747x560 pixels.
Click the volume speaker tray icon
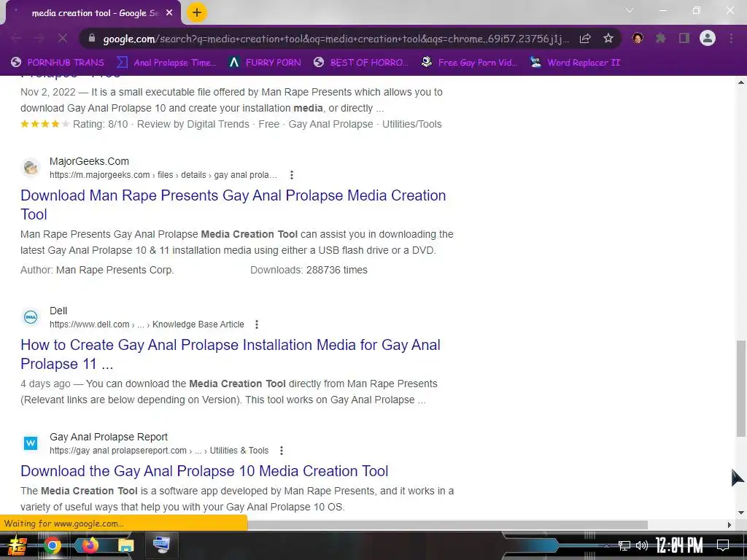[x=642, y=545]
